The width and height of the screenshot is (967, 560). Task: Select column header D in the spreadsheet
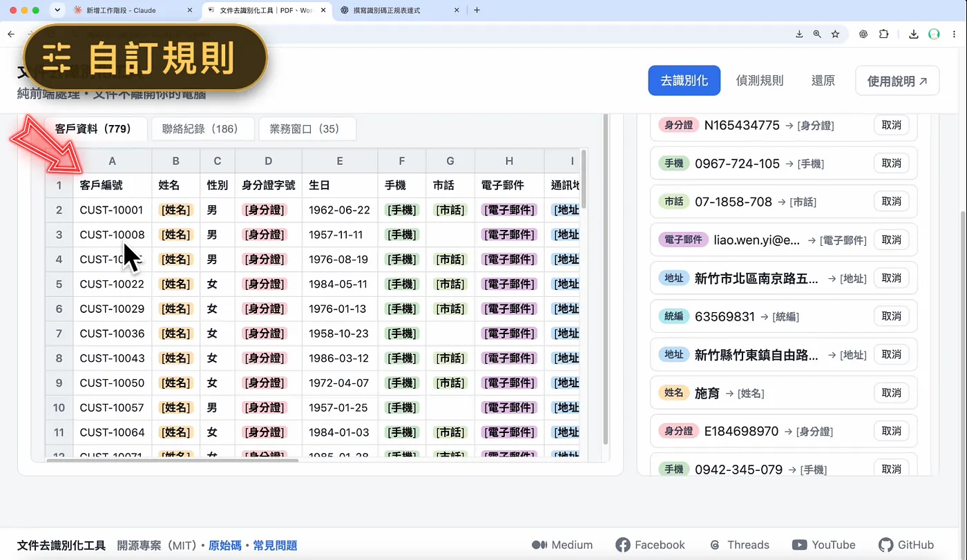click(268, 161)
